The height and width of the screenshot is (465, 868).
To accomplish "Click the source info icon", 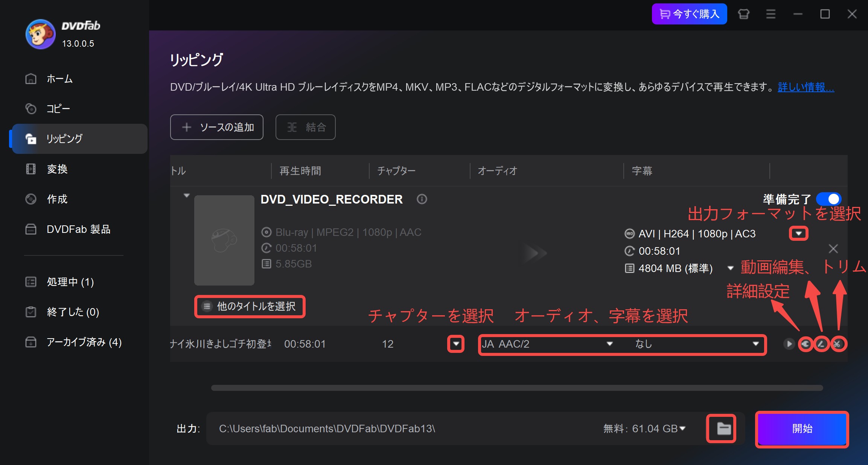I will (x=422, y=199).
